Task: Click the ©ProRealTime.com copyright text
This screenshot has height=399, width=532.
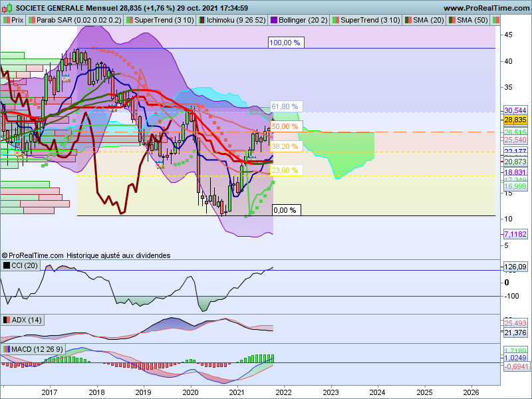Action: pyautogui.click(x=33, y=255)
